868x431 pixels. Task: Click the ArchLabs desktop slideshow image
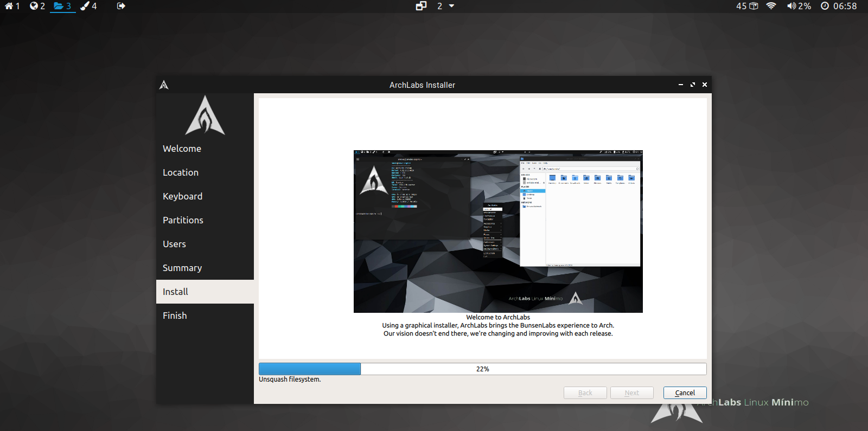498,231
